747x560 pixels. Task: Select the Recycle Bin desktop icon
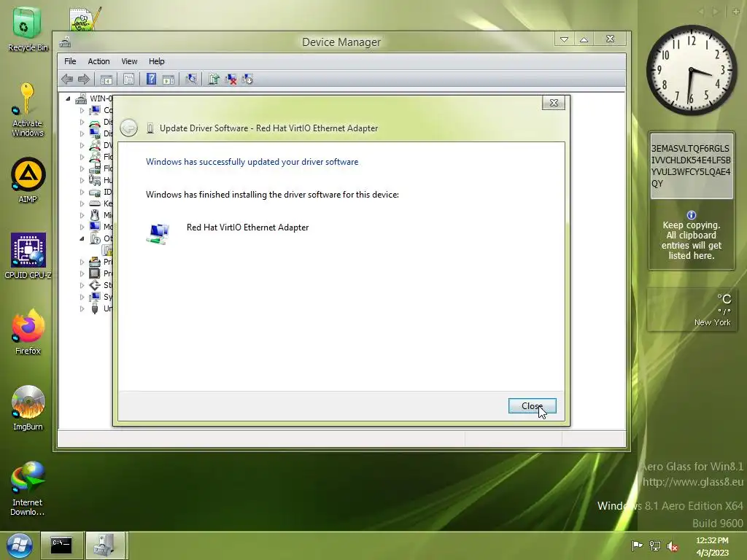click(28, 29)
